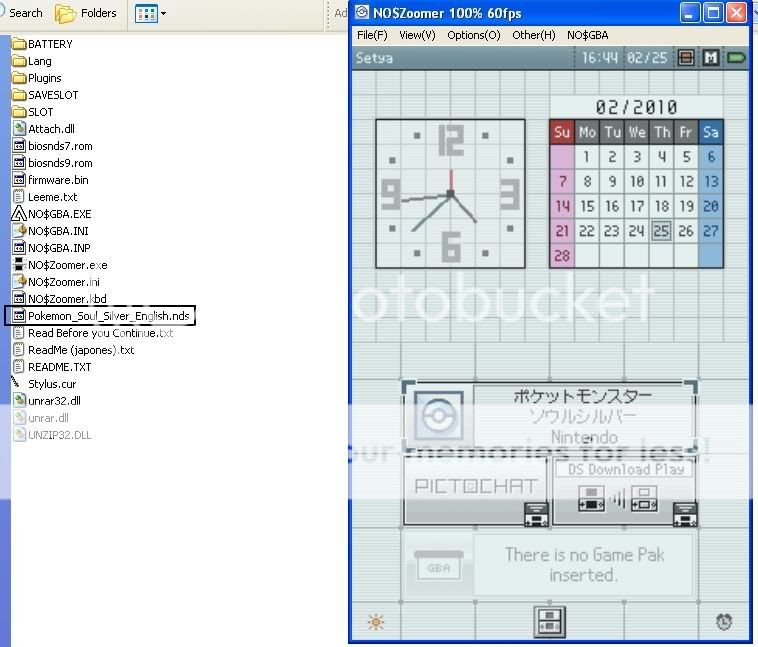Select the NO$Zoomer.ini file
The width and height of the screenshot is (758, 647).
click(56, 281)
